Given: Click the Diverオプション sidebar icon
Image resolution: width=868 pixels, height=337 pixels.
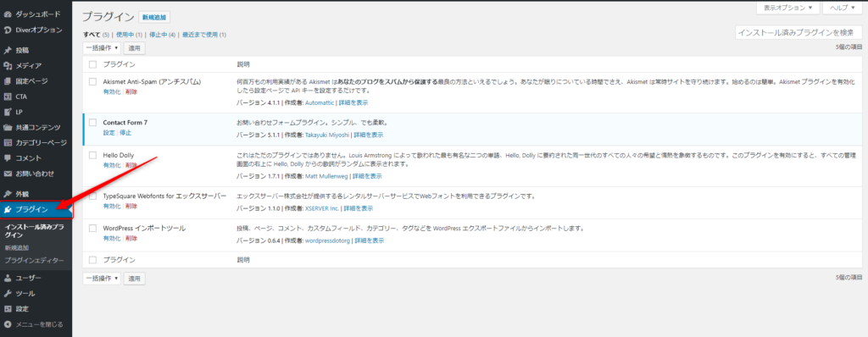Looking at the screenshot, I should (x=8, y=30).
